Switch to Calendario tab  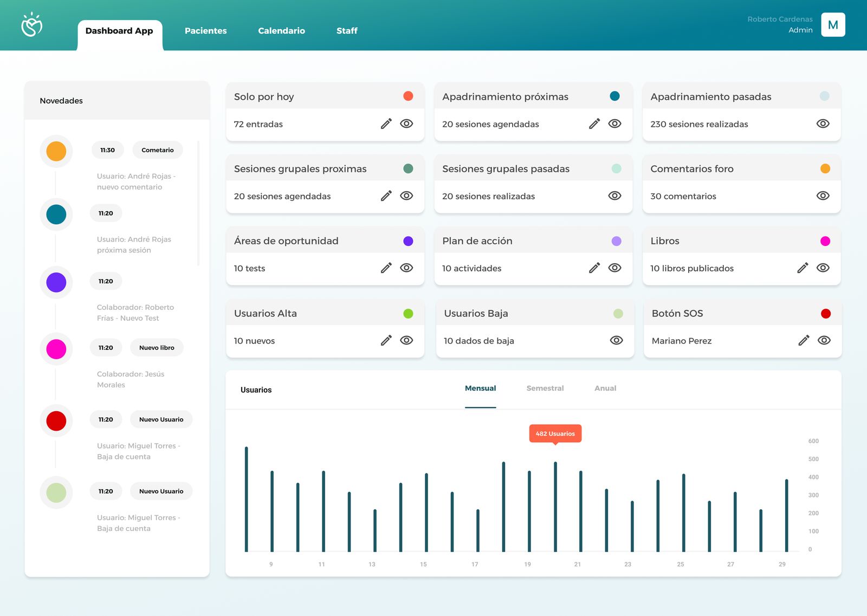pyautogui.click(x=281, y=31)
